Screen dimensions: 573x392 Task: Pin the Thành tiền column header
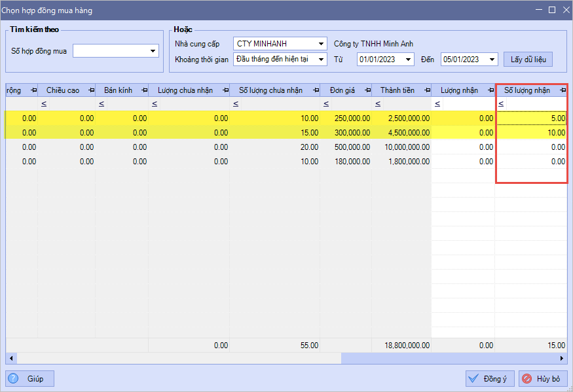click(x=424, y=90)
